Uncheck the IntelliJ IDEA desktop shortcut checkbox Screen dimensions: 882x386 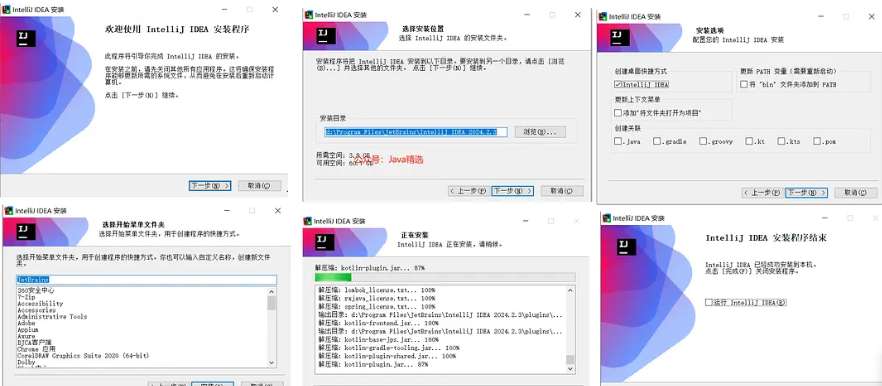click(618, 84)
